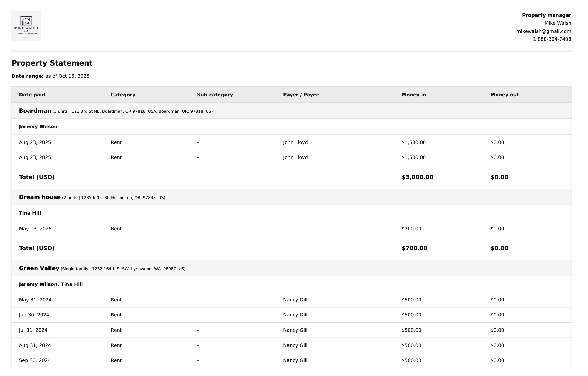Click the Jeremy Wilson owner name under Boardman
Viewport: 588px width, 376px height.
[38, 127]
